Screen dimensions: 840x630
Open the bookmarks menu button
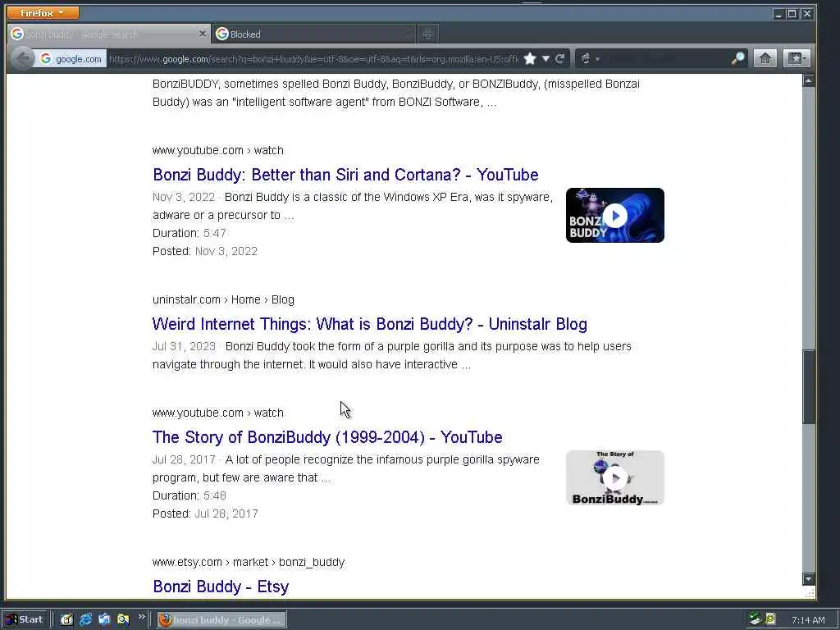796,58
